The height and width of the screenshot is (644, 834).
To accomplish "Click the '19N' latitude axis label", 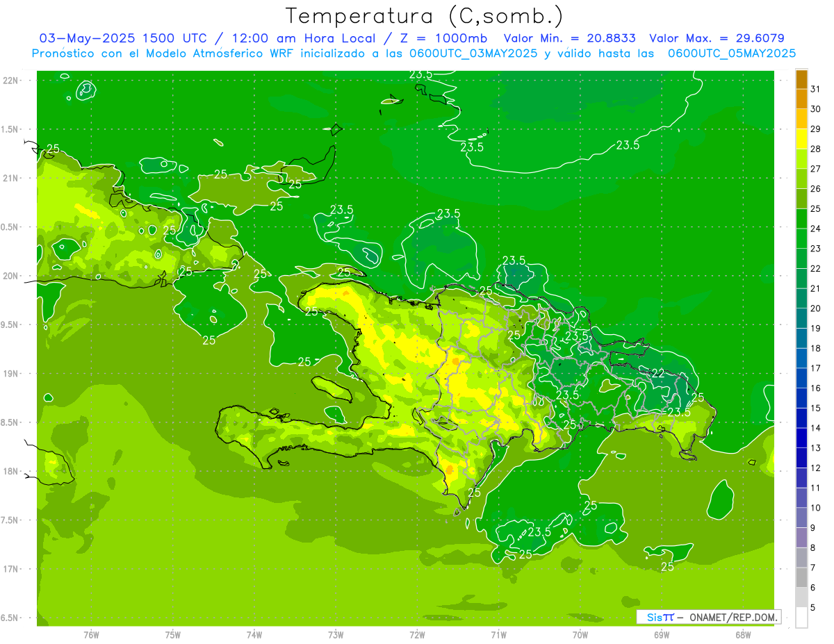I will [x=10, y=374].
